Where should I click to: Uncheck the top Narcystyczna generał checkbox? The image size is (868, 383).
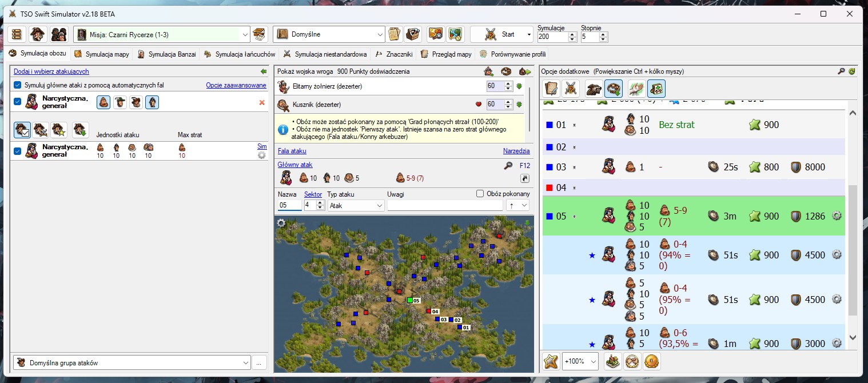17,102
